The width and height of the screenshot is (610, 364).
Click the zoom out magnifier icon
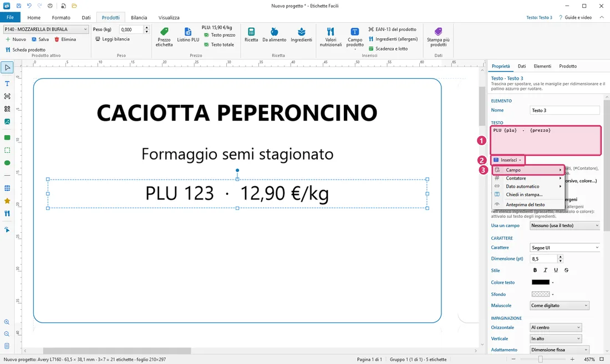7,334
